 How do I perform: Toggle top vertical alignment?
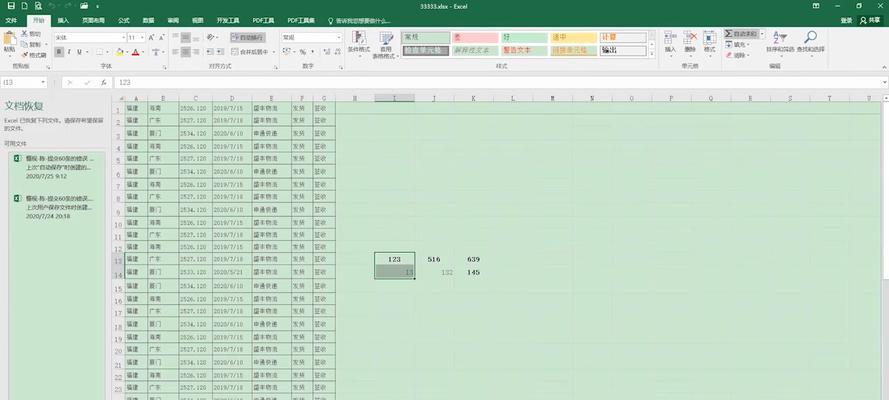[175, 37]
